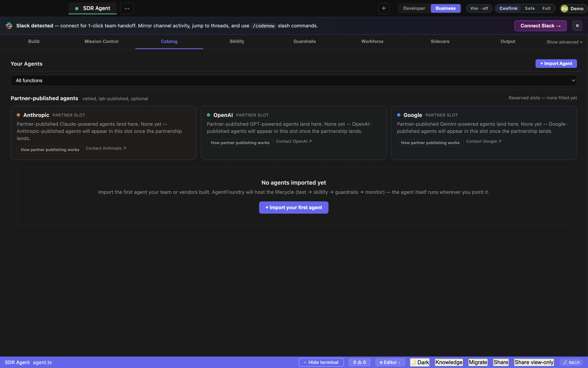
Task: Select the Catalog tab
Action: click(x=169, y=41)
